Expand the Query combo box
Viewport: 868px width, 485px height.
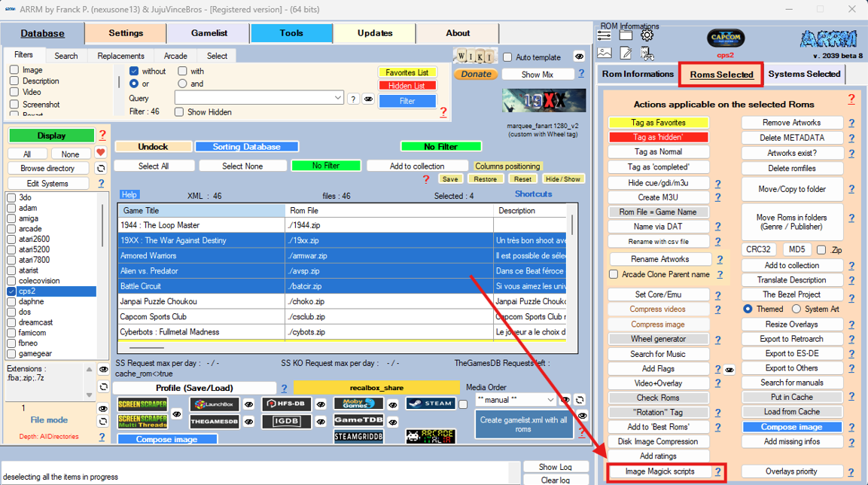pos(337,98)
